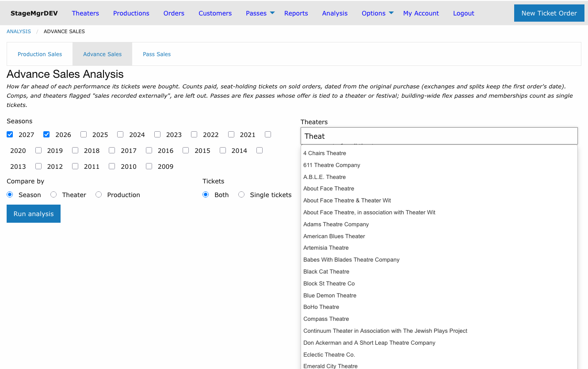Choose Compass Theatre option

tap(439, 319)
